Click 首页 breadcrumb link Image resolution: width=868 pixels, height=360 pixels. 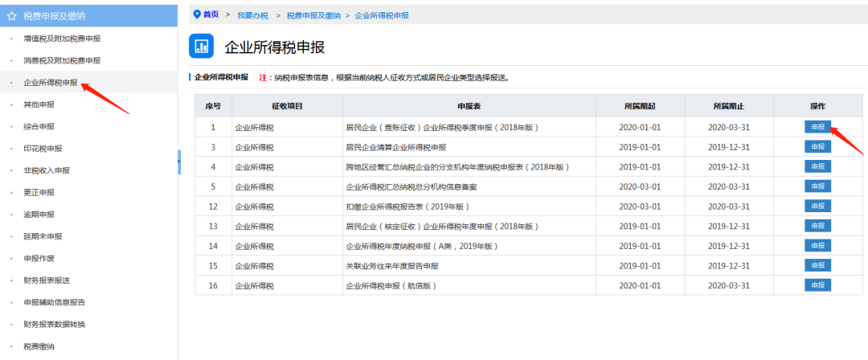pyautogui.click(x=211, y=14)
